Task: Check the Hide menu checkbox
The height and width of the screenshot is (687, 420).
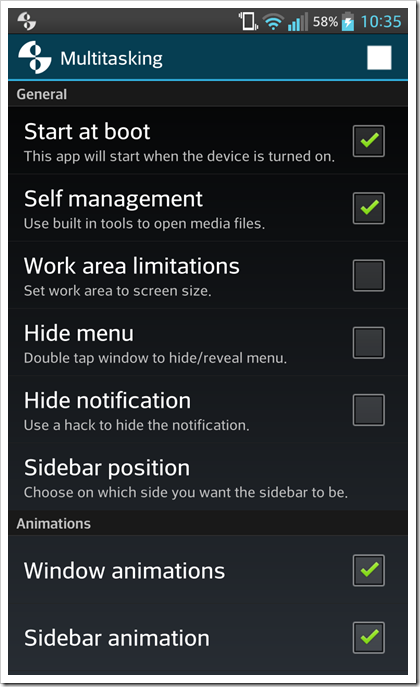Action: tap(369, 342)
